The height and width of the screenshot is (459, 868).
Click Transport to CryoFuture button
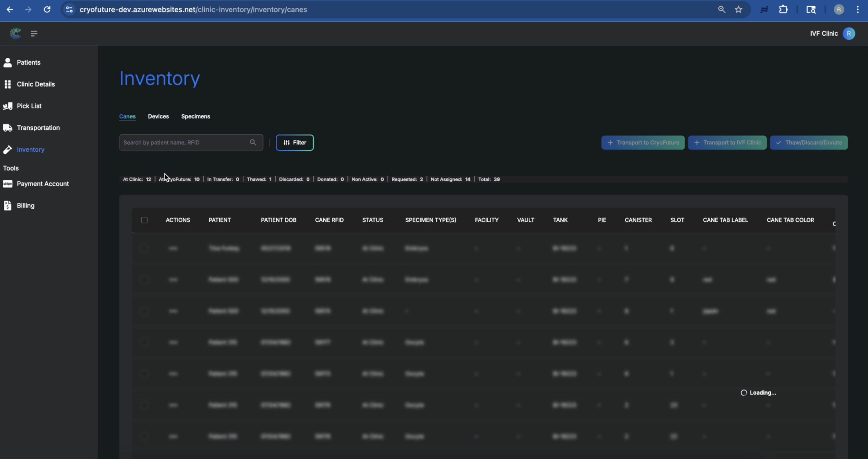[x=643, y=142]
